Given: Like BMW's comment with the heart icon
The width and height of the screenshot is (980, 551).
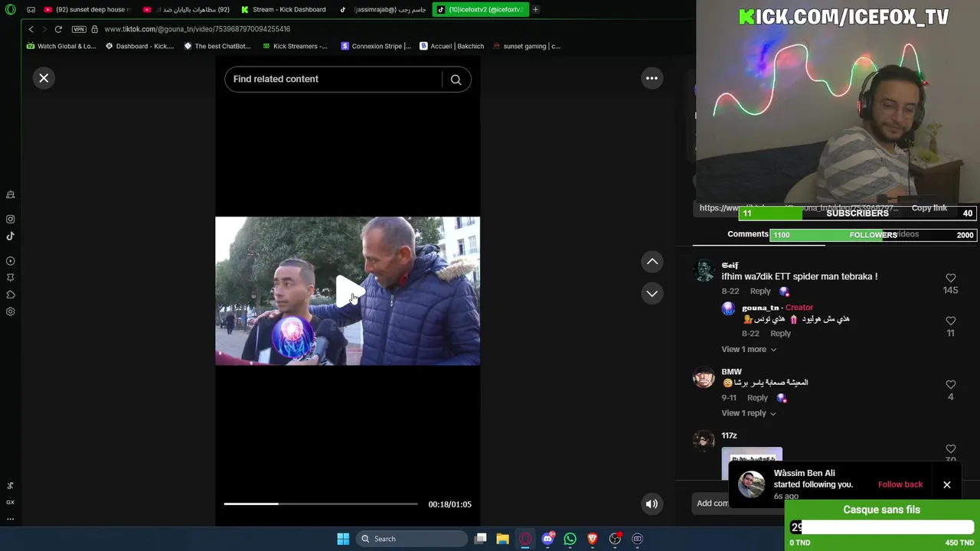Looking at the screenshot, I should tap(950, 384).
